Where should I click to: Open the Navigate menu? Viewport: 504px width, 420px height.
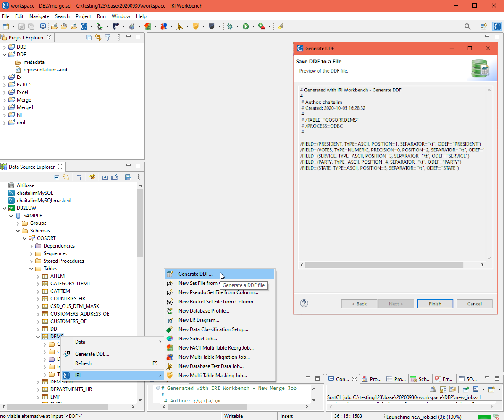point(39,16)
